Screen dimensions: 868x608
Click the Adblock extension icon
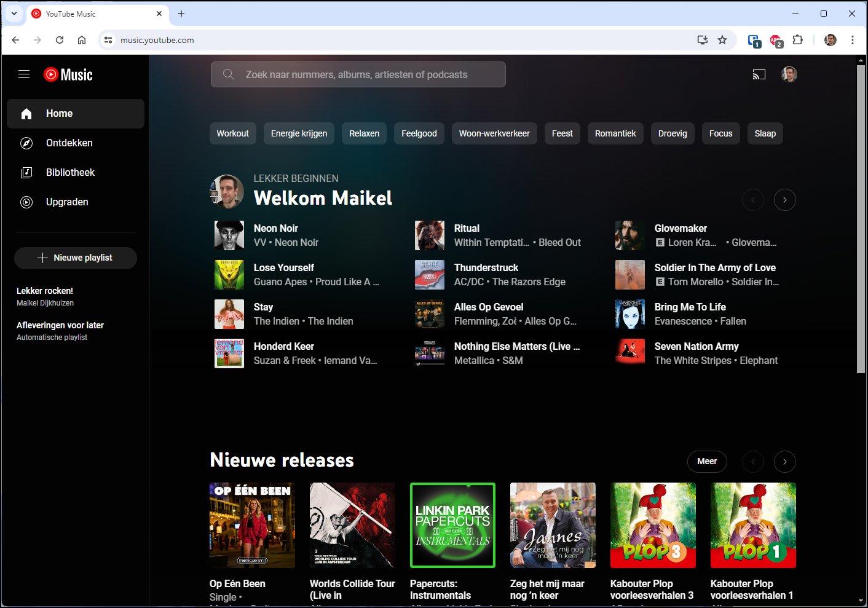coord(776,41)
